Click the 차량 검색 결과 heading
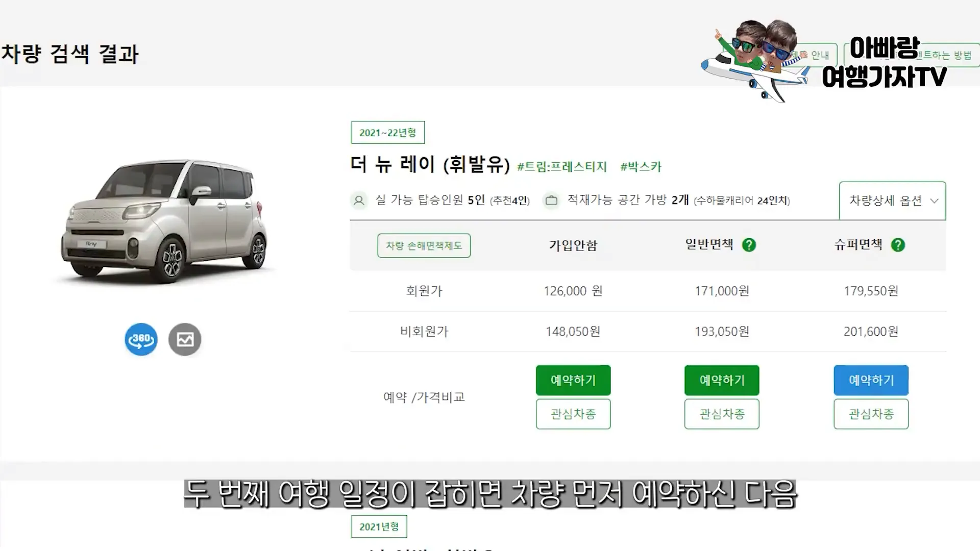 point(70,54)
